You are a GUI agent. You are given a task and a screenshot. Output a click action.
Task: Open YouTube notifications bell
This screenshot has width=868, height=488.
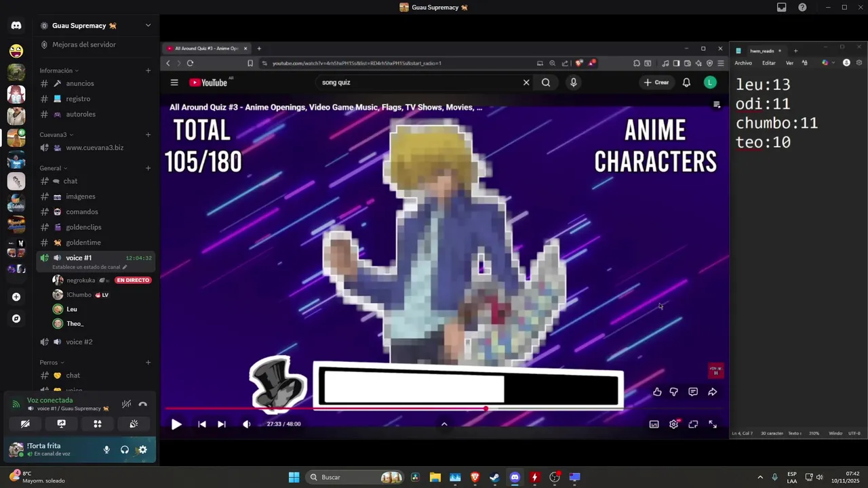[686, 83]
